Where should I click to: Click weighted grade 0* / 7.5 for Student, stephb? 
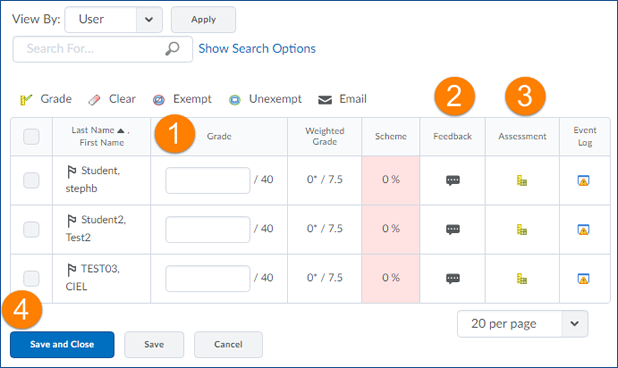coord(325,180)
